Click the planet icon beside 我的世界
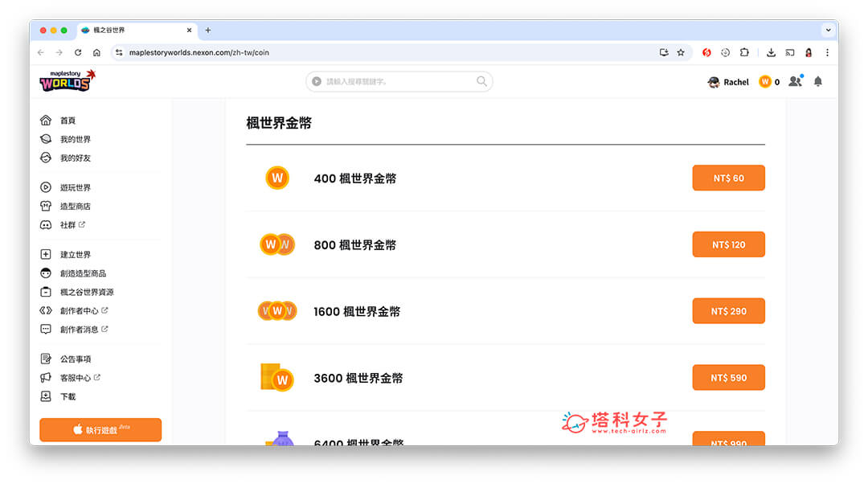Viewport: 868px width, 484px height. click(46, 139)
